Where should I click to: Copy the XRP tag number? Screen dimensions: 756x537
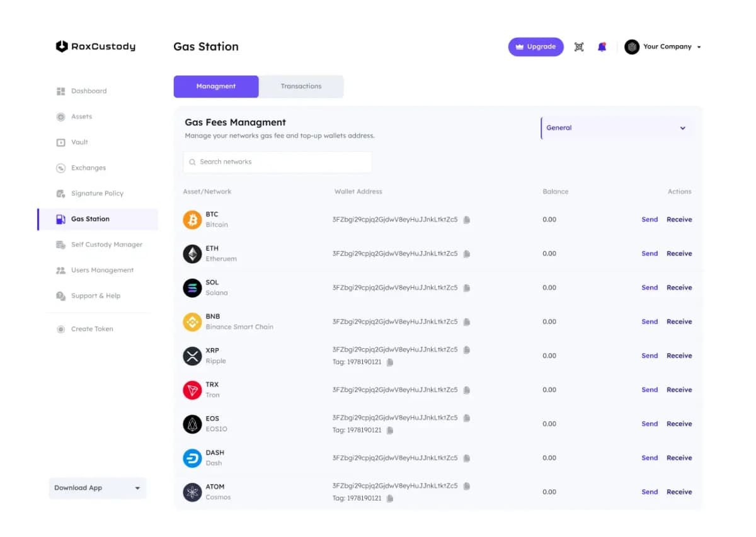tap(390, 363)
